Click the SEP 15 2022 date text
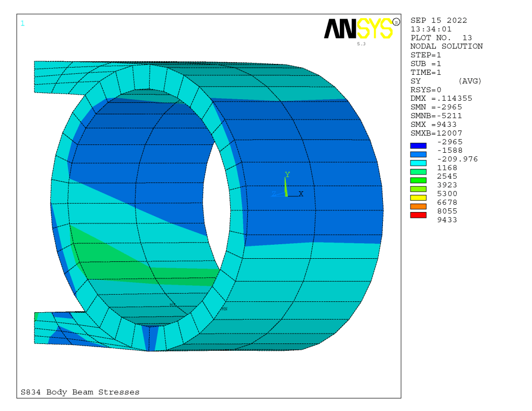532x411 pixels. click(438, 20)
